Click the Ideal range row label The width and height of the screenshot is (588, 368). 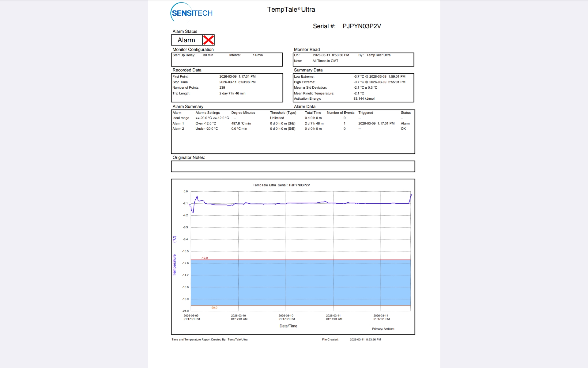181,118
